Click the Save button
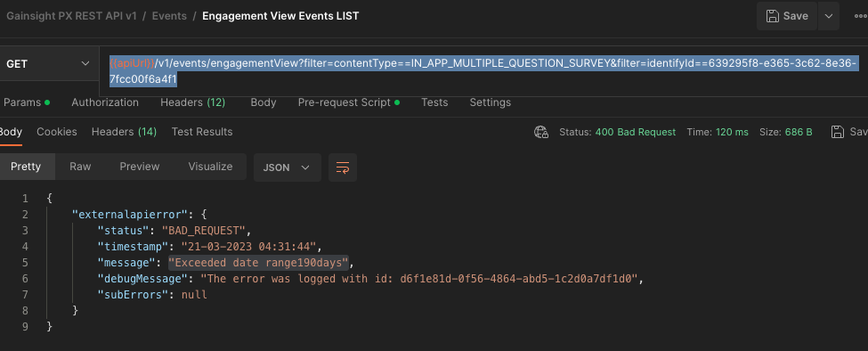Screen dimensions: 868x351 (787, 16)
